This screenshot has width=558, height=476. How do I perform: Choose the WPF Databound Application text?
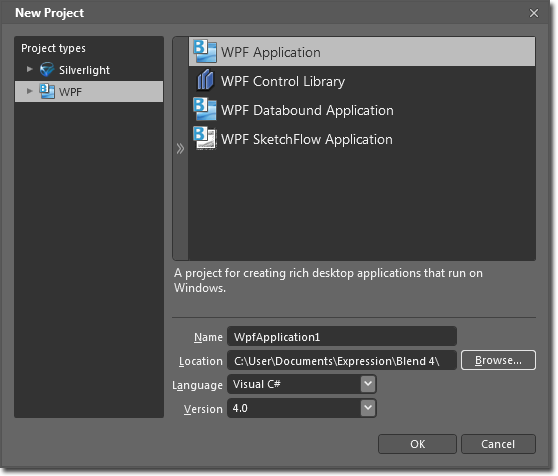pos(307,110)
